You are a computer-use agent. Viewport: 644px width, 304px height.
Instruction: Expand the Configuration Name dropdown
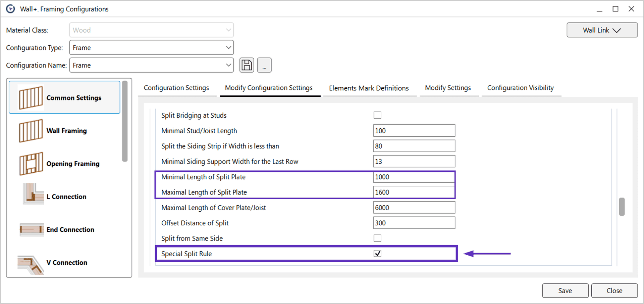click(151, 65)
